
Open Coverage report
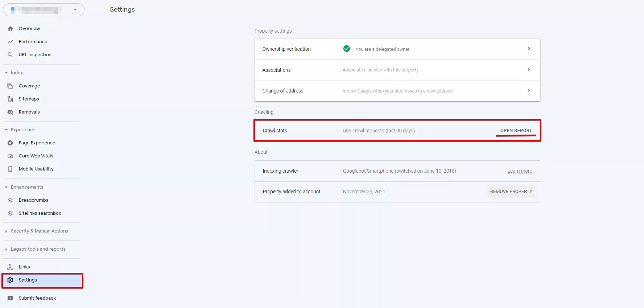[29, 86]
